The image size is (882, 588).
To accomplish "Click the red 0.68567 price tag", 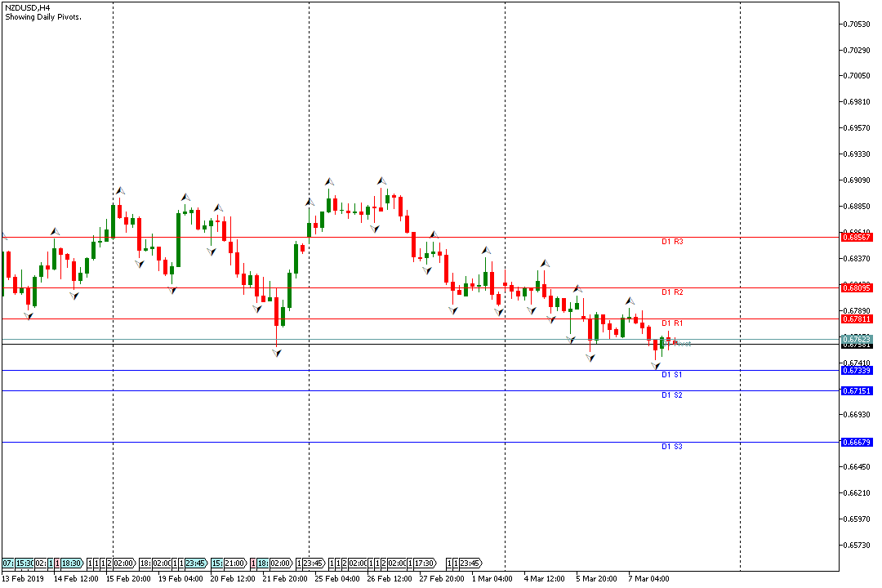I will [857, 238].
